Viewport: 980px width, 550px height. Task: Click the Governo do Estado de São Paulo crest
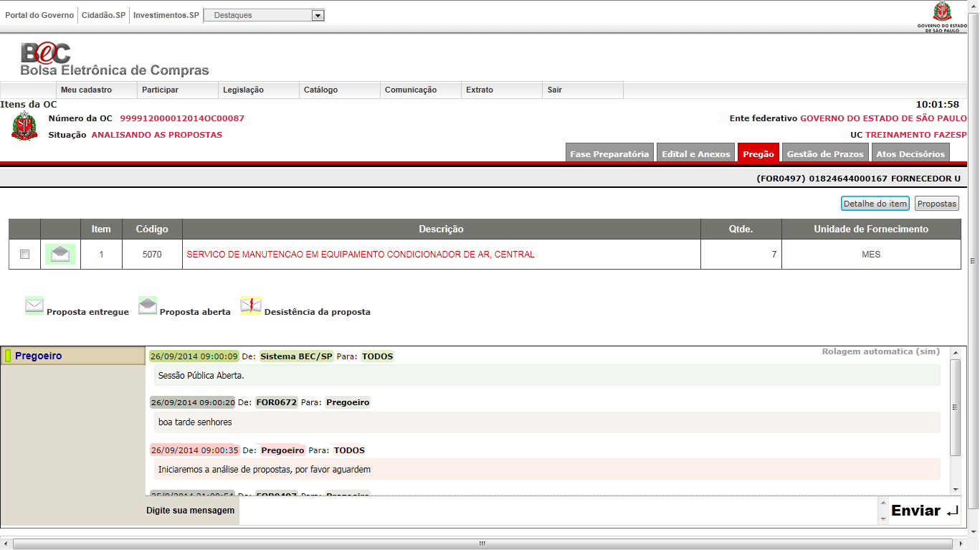click(x=941, y=16)
